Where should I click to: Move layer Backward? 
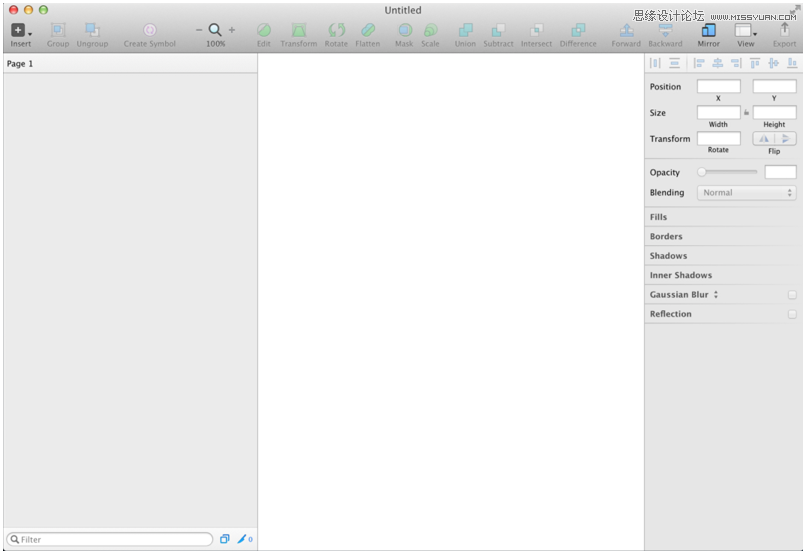[x=665, y=30]
